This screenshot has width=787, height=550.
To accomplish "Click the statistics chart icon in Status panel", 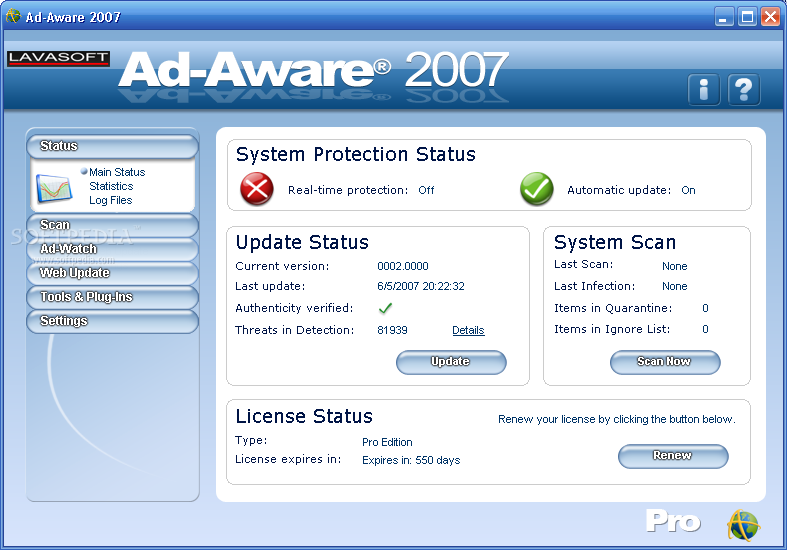I will point(54,189).
